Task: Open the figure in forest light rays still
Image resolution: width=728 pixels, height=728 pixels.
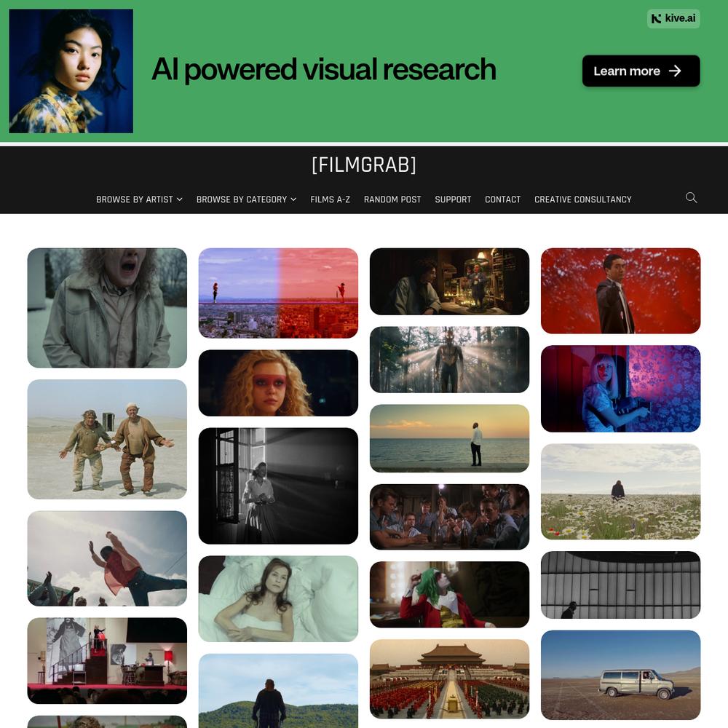Action: click(449, 360)
